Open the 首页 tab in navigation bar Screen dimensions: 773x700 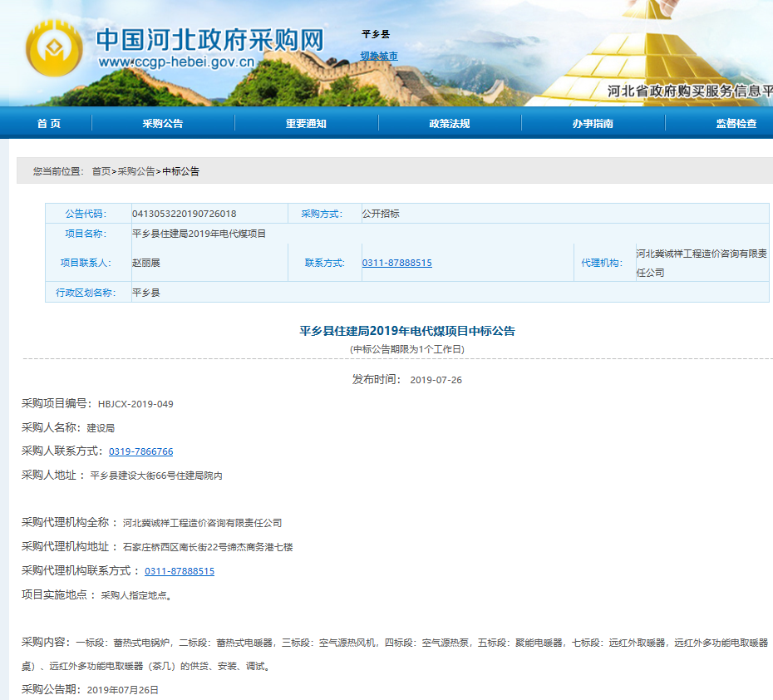click(x=48, y=124)
